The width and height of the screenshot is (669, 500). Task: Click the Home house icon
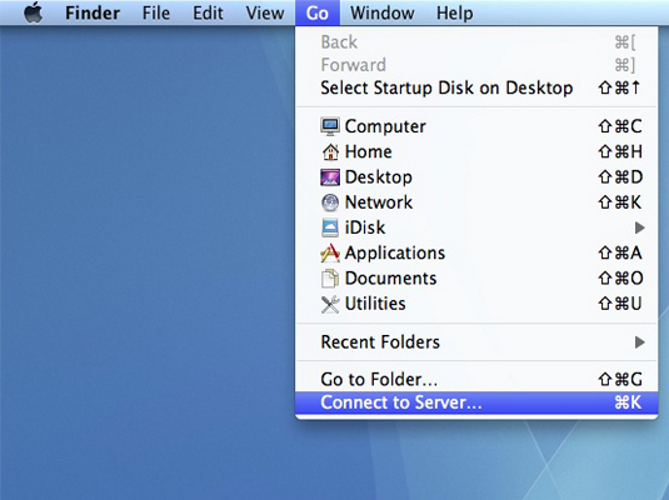point(330,152)
